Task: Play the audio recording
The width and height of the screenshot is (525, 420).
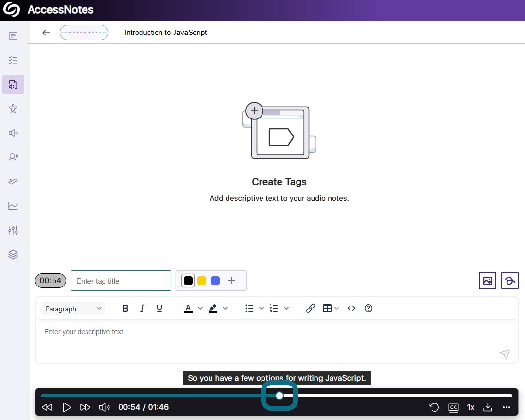Action: coord(67,407)
